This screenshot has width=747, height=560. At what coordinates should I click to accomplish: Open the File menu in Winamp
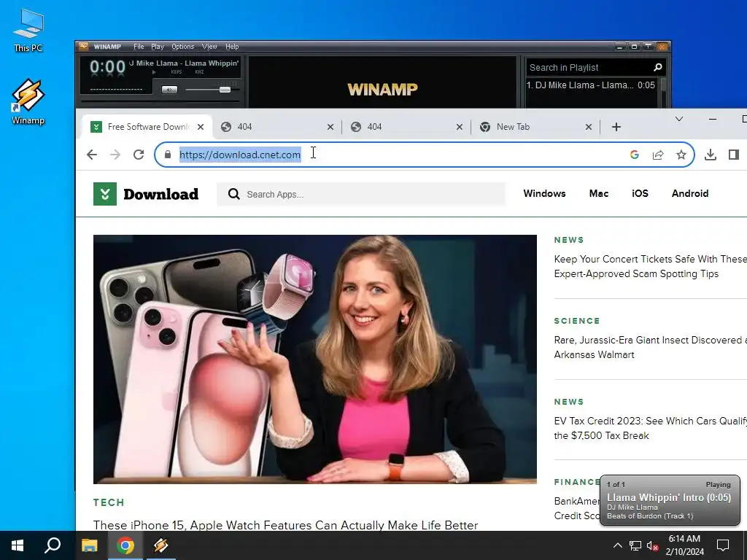coord(139,47)
